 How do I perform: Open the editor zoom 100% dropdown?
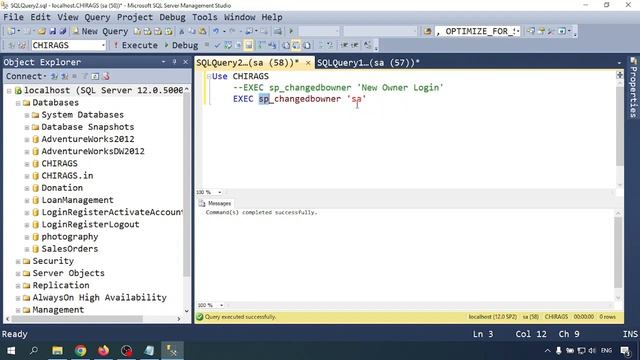point(220,192)
